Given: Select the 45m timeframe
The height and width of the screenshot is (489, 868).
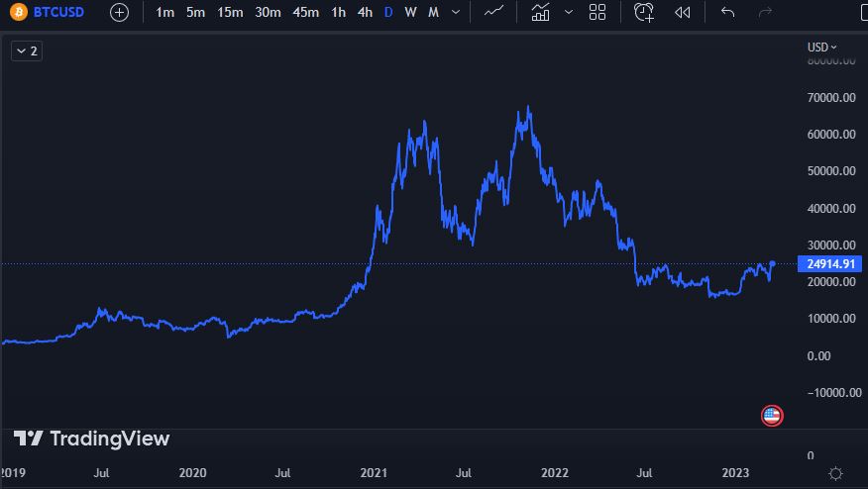Looking at the screenshot, I should click(x=305, y=12).
